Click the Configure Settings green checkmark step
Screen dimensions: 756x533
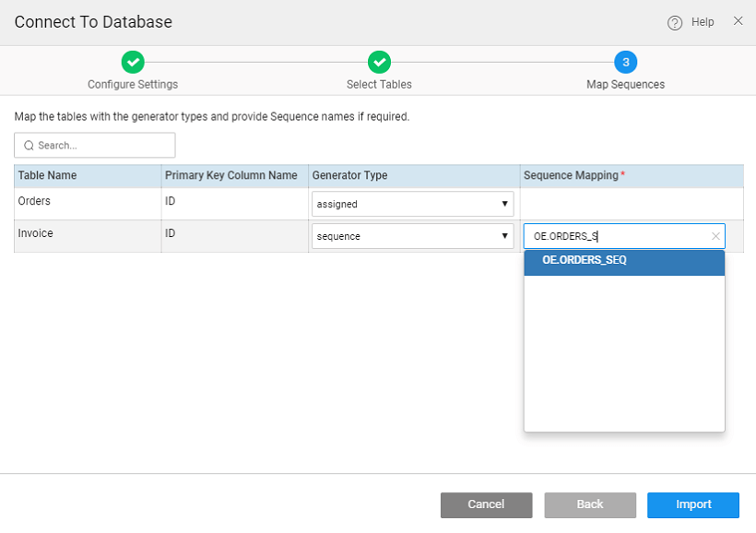[x=133, y=63]
